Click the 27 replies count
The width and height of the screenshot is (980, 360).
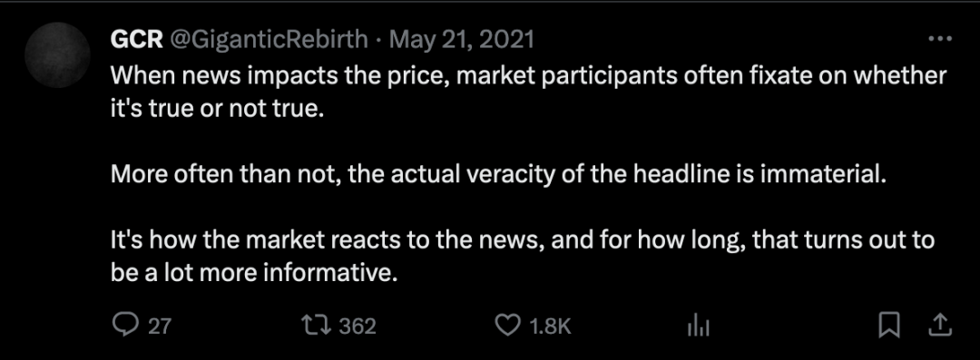point(160,326)
